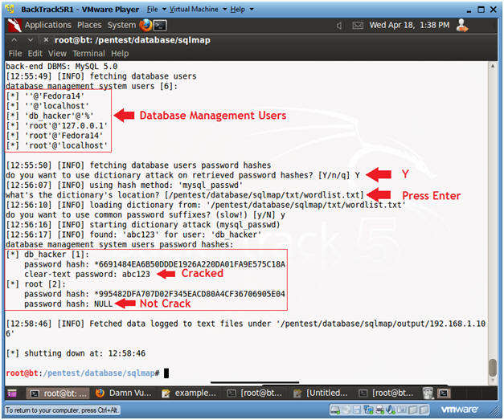Click the VMware hard disk device icon

(x=335, y=410)
